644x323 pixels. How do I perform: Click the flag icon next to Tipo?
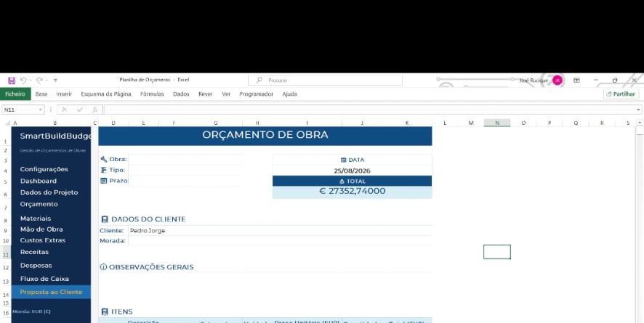pyautogui.click(x=104, y=170)
